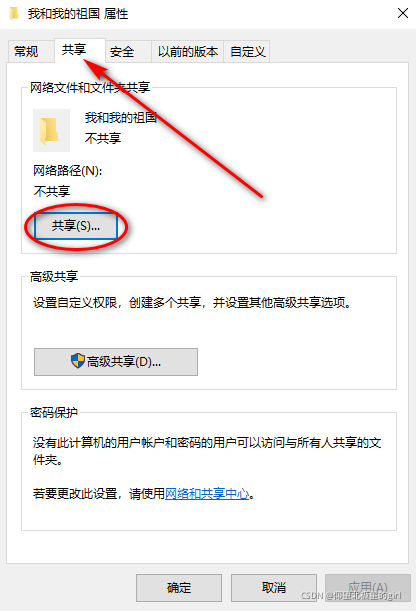Click the 网络路径(N) label
416x611 pixels.
point(68,170)
